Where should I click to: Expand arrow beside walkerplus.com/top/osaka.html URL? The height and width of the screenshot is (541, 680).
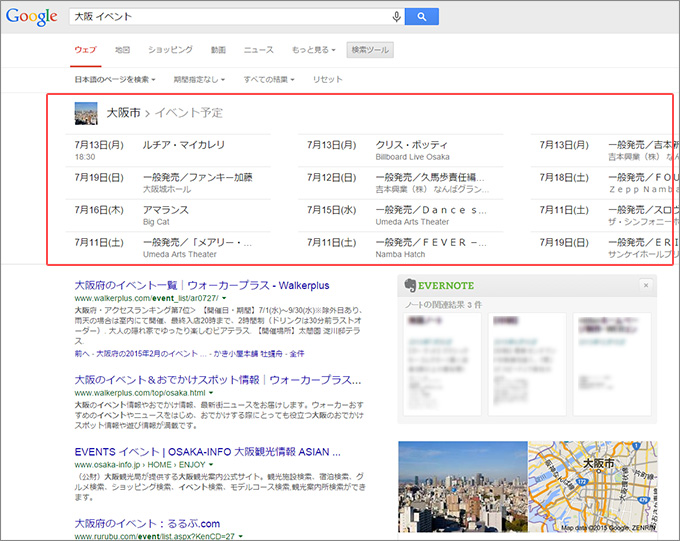[211, 393]
